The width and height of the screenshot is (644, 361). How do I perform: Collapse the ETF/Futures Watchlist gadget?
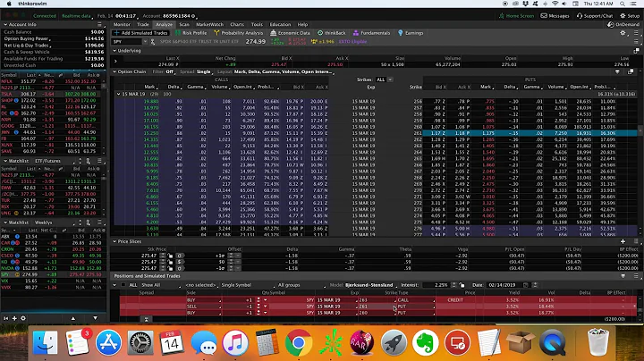point(5,161)
